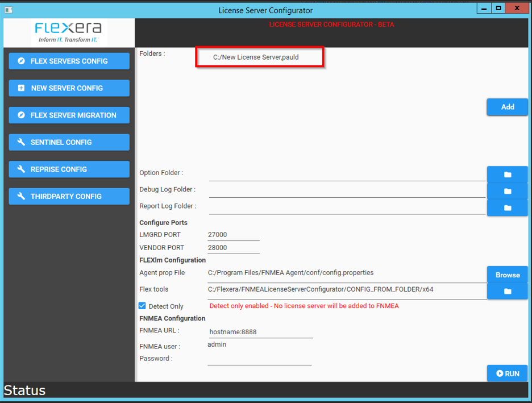Click the Agent prop File path field
The height and width of the screenshot is (403, 532).
(x=347, y=275)
